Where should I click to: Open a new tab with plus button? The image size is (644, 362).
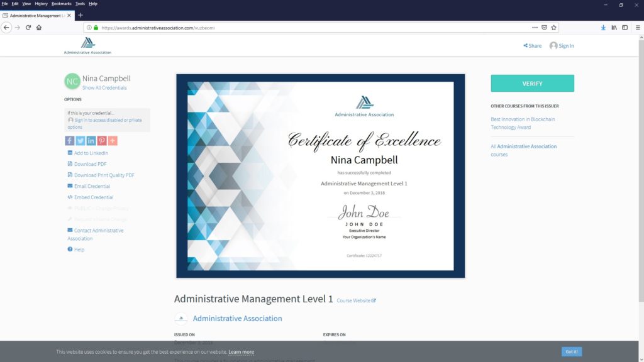pyautogui.click(x=80, y=15)
